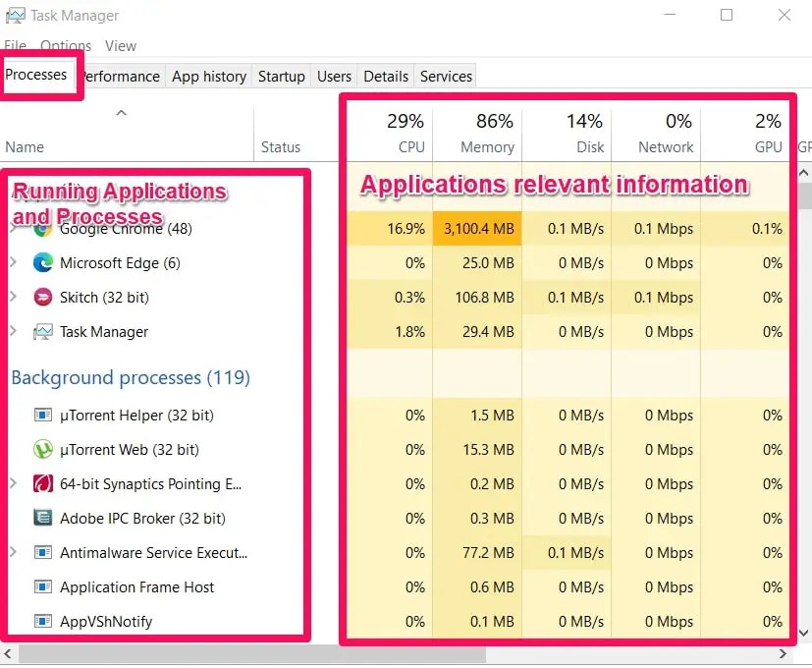The height and width of the screenshot is (668, 812).
Task: Expand the Skitch (32 bit) process group
Action: pyautogui.click(x=14, y=297)
